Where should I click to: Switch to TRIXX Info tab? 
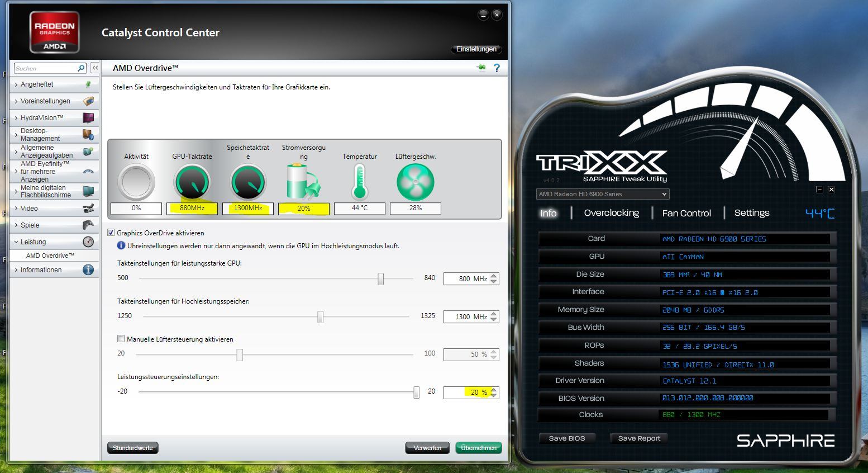pos(549,213)
